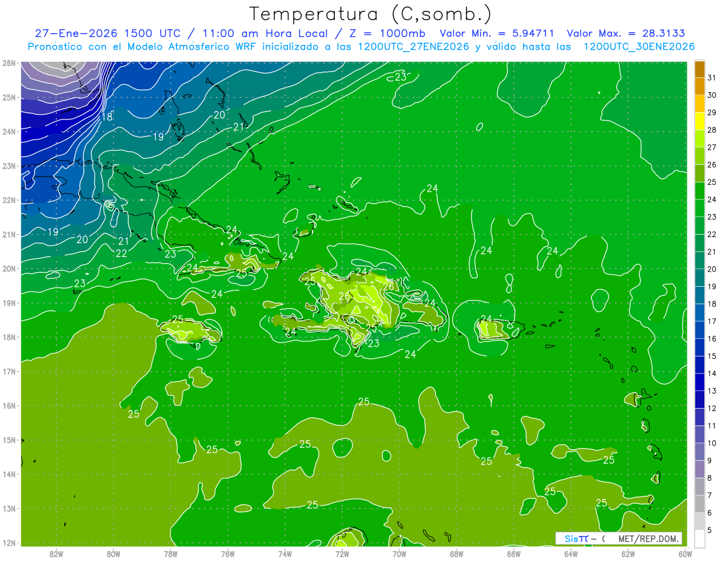Pick the lime segment between 27 and 28
Viewport: 728px width, 562px height.
click(699, 138)
